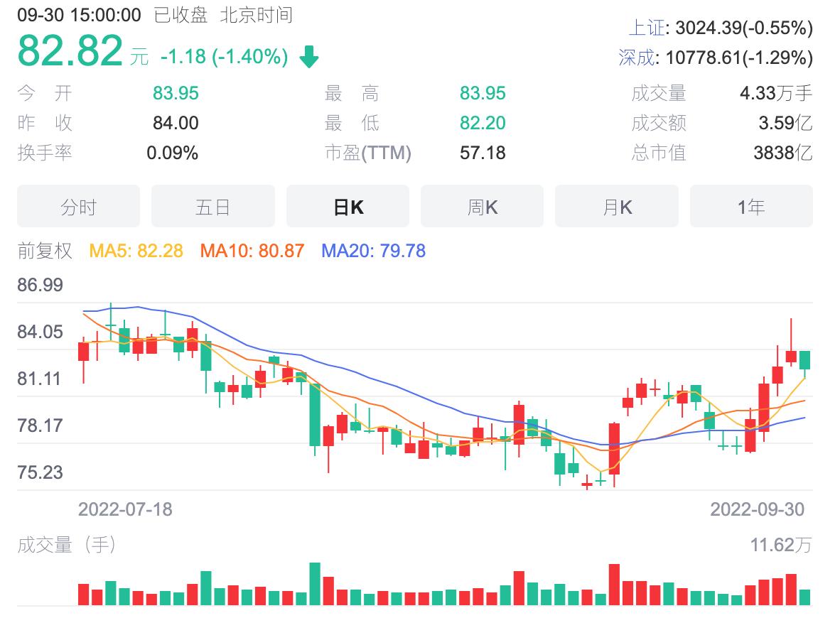Click the 成交量（手） volume label
The width and height of the screenshot is (840, 618).
(x=66, y=545)
